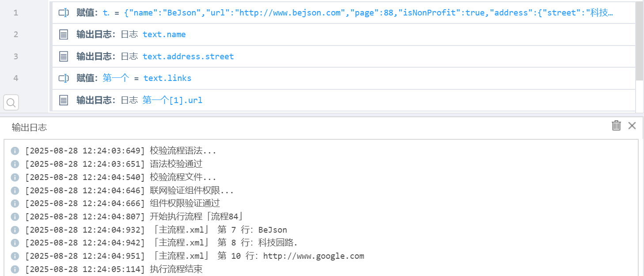
Task: Click log icon of text.address.street row
Action: [64, 57]
